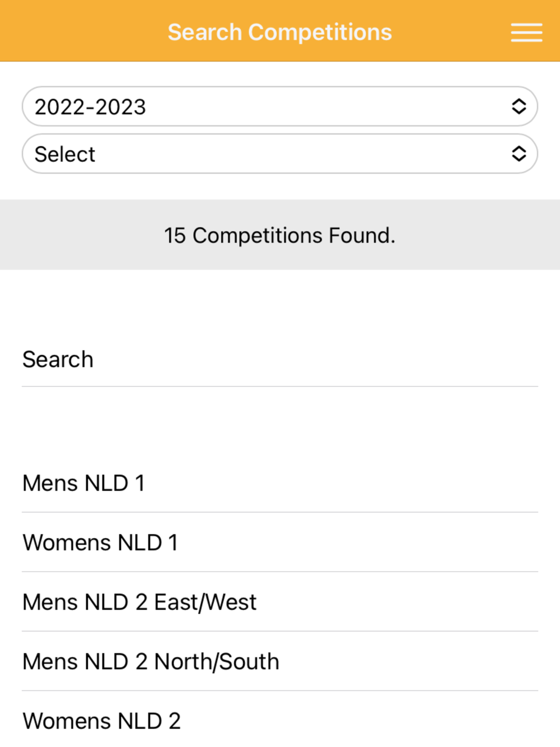Viewport: 560px width, 747px height.
Task: Click the last visible competition row
Action: point(280,720)
